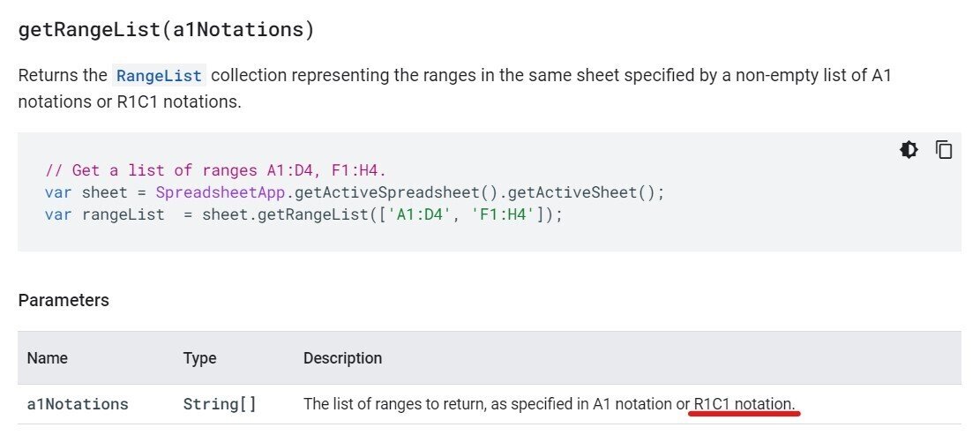The width and height of the screenshot is (980, 435).
Task: Click the String[] type cell
Action: click(220, 404)
